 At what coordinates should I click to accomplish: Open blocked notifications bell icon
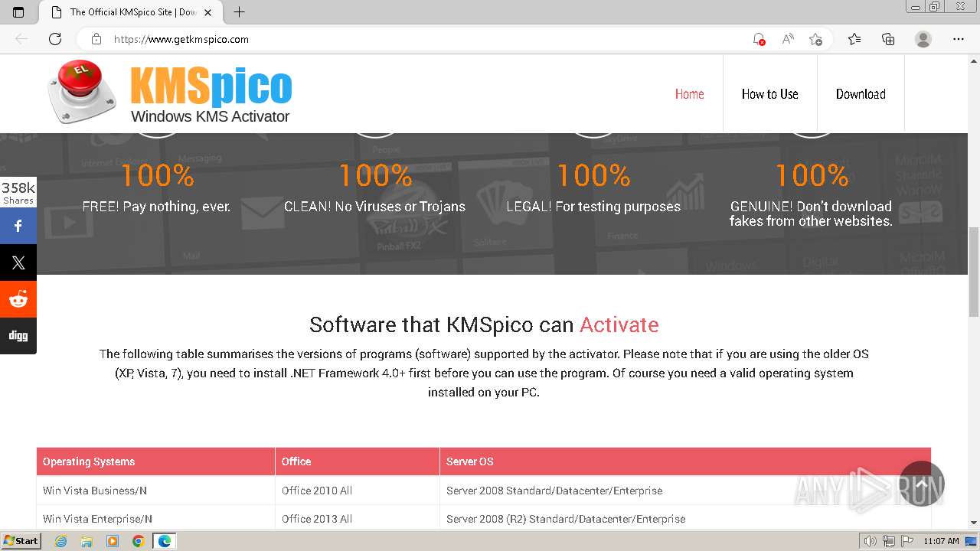click(x=759, y=39)
